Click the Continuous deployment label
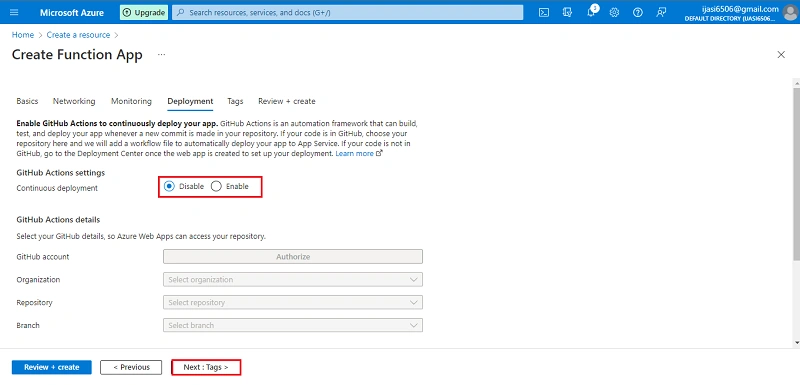This screenshot has height=385, width=800. click(57, 188)
